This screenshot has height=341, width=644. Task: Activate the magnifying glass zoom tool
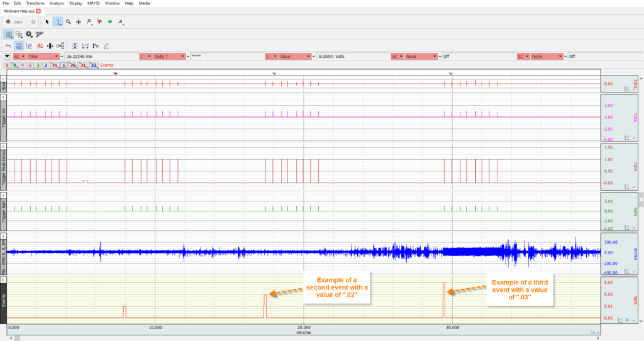point(69,22)
